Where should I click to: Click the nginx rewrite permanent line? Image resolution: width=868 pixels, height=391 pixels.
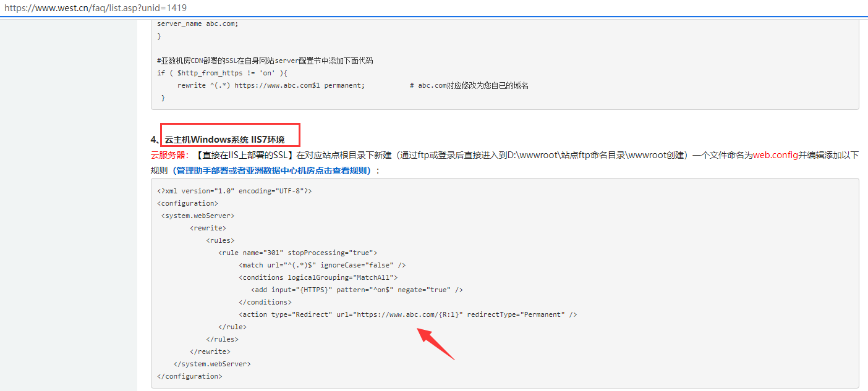(x=271, y=85)
